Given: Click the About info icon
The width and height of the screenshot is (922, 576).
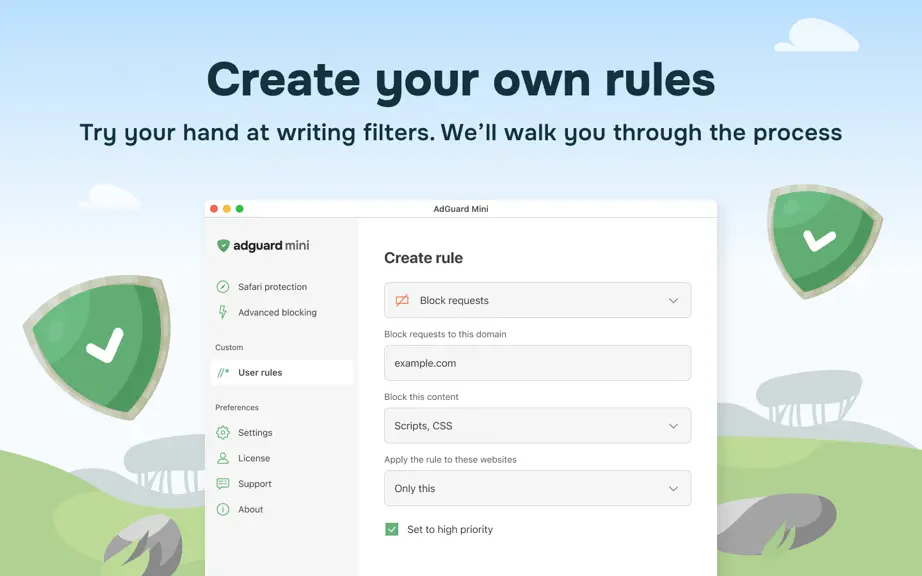Looking at the screenshot, I should (x=222, y=510).
